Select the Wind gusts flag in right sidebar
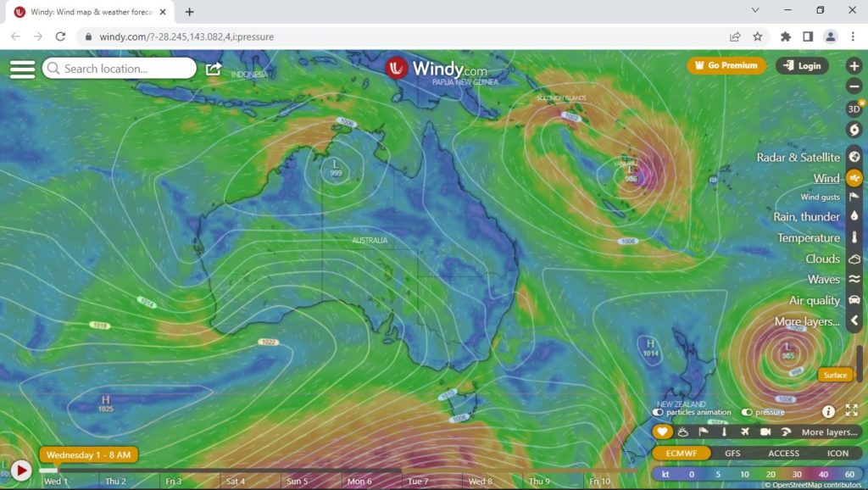Viewport: 868px width, 490px height. pyautogui.click(x=854, y=197)
